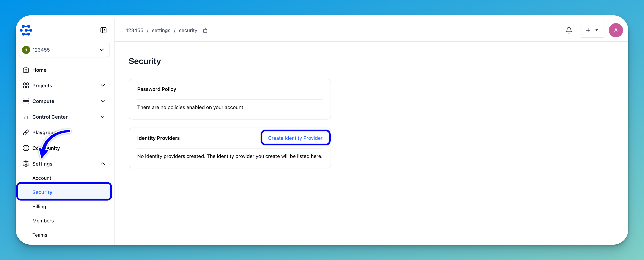Collapse the sidebar panel icon
Image resolution: width=644 pixels, height=260 pixels.
click(x=103, y=30)
